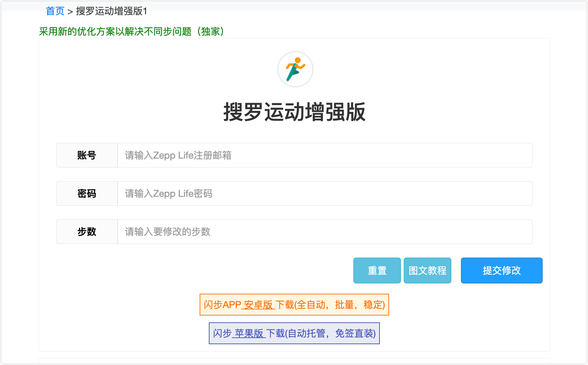Focus the 步数 steps input field
Screen dimensions: 588x365
pos(324,232)
